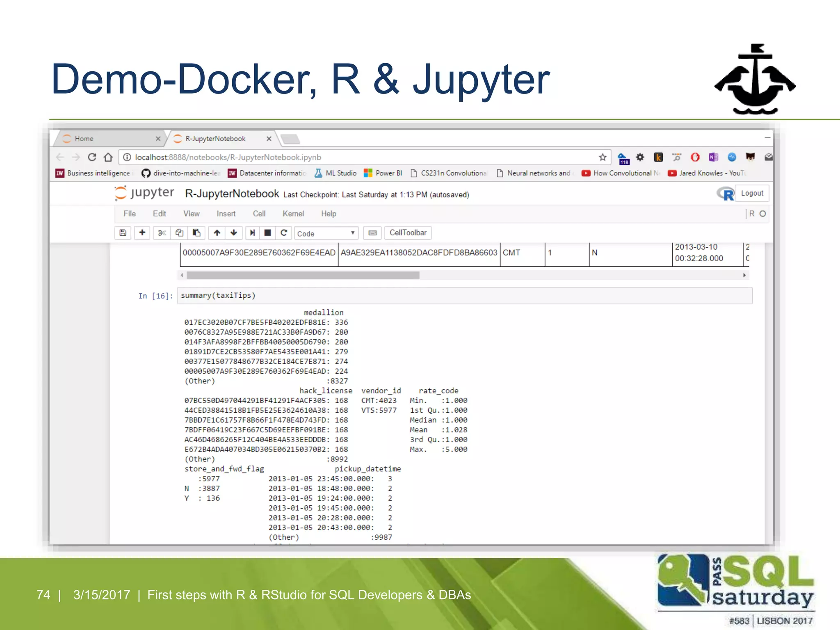This screenshot has width=840, height=630.
Task: Open Jared Knowles YouTube bookmark
Action: point(707,173)
